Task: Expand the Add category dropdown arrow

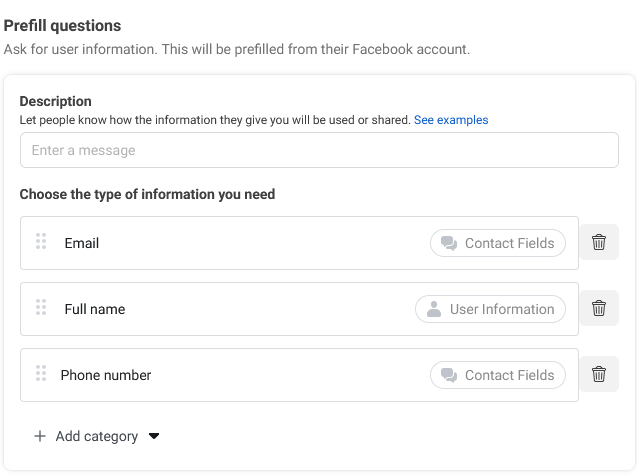Action: pyautogui.click(x=154, y=436)
